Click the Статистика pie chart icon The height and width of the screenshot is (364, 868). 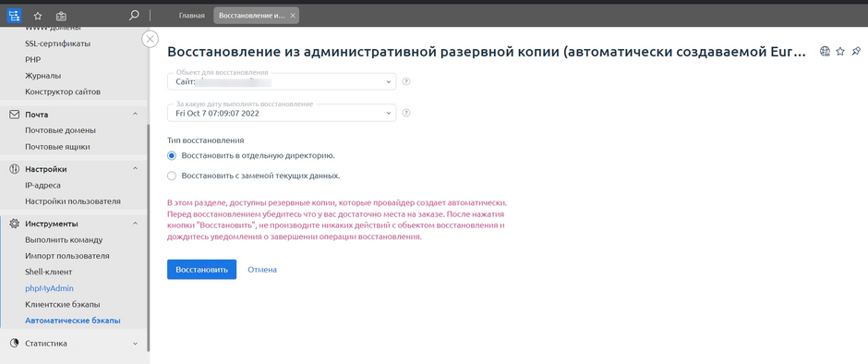coord(15,344)
